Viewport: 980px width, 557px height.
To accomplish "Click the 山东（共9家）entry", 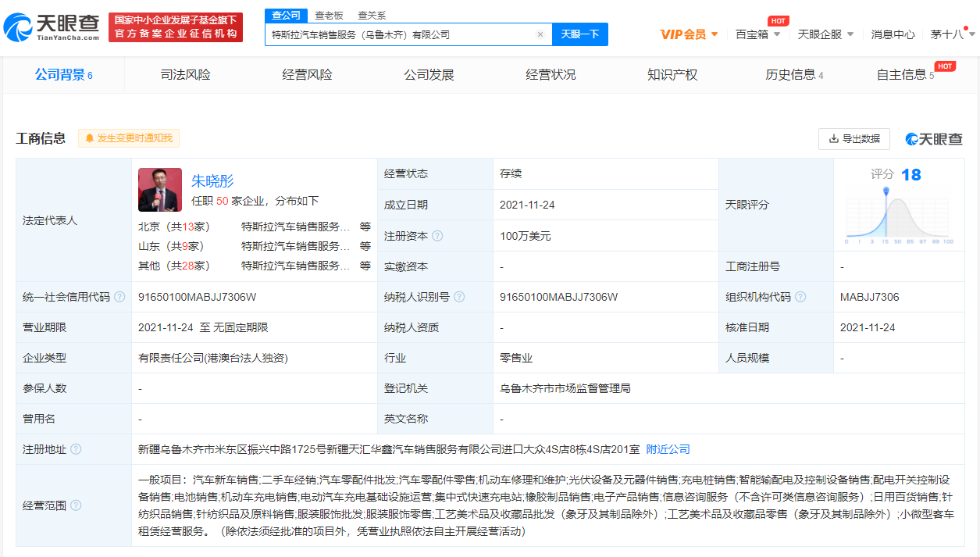I will [x=170, y=246].
